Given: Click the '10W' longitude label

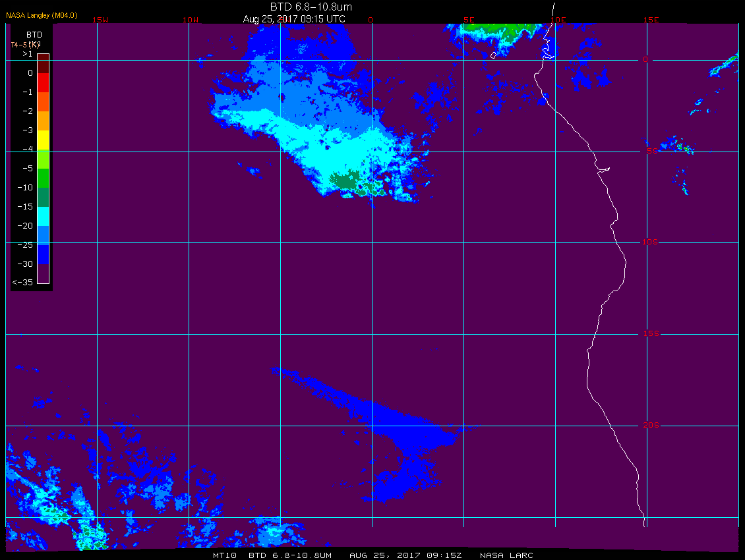Looking at the screenshot, I should (191, 20).
